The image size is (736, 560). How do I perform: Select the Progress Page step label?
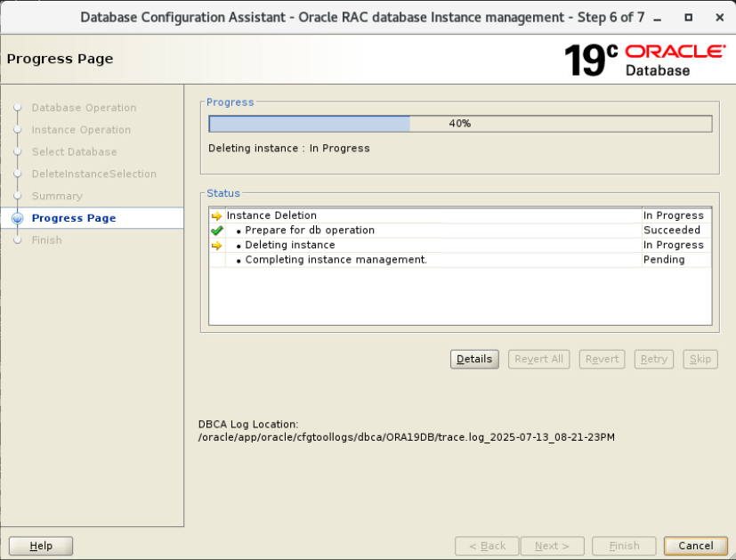pyautogui.click(x=74, y=218)
